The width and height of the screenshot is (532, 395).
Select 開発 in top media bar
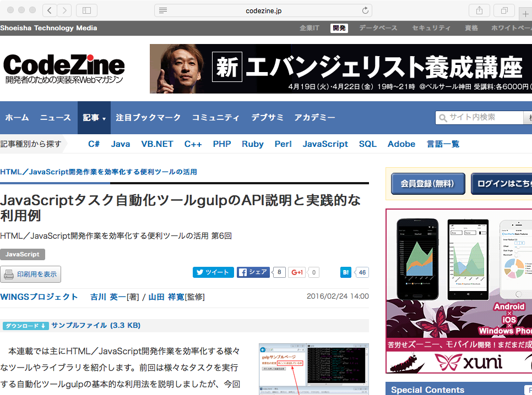(x=339, y=28)
